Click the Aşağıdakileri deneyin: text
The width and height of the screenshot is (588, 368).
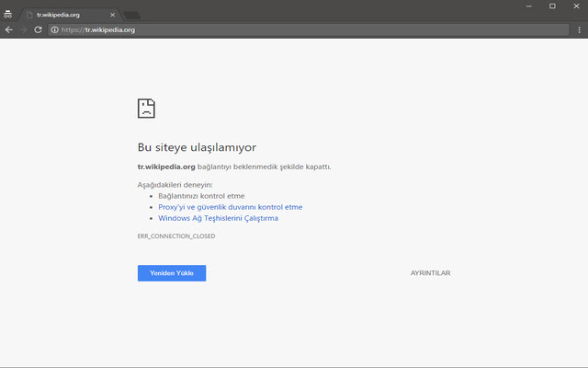[175, 185]
